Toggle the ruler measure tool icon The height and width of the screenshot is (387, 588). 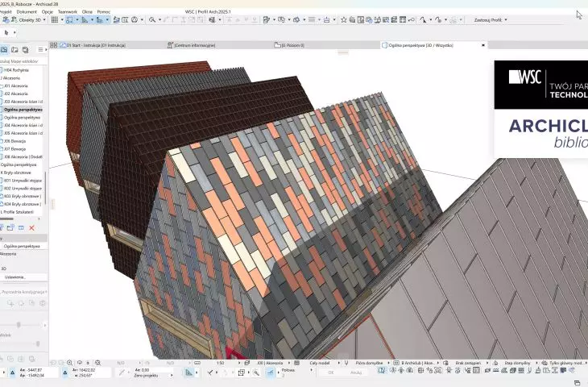[x=85, y=20]
